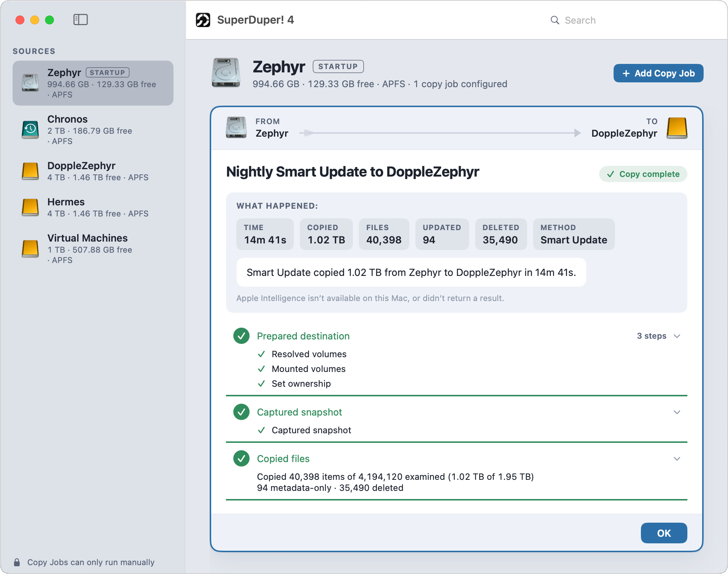This screenshot has width=728, height=574.
Task: Click the 'Set ownership' step text
Action: pos(301,384)
